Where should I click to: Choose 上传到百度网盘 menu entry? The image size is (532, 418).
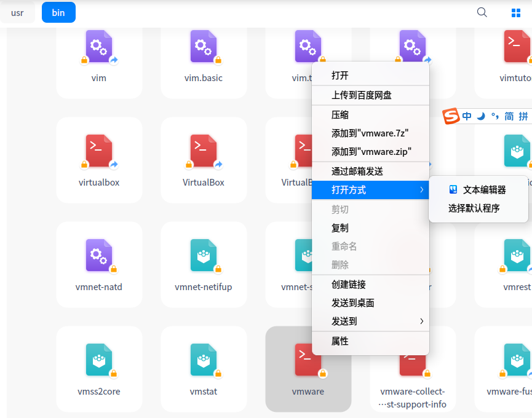(370, 95)
